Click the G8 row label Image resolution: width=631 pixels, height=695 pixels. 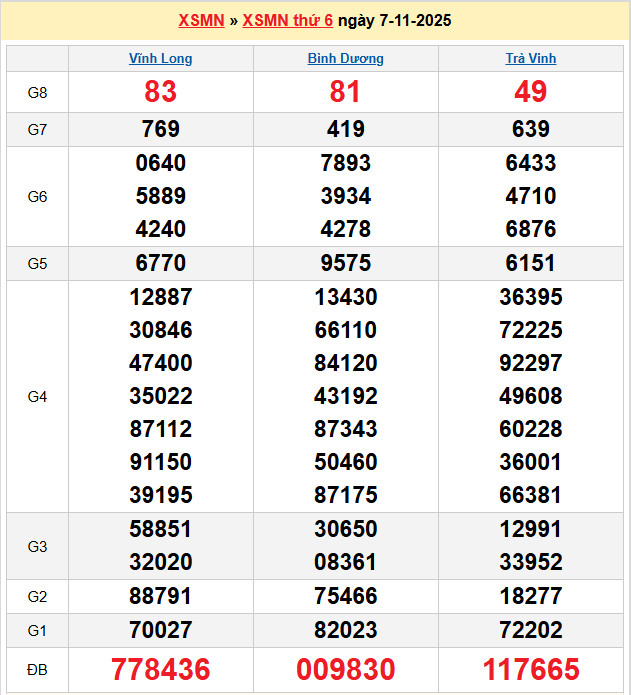pyautogui.click(x=37, y=93)
